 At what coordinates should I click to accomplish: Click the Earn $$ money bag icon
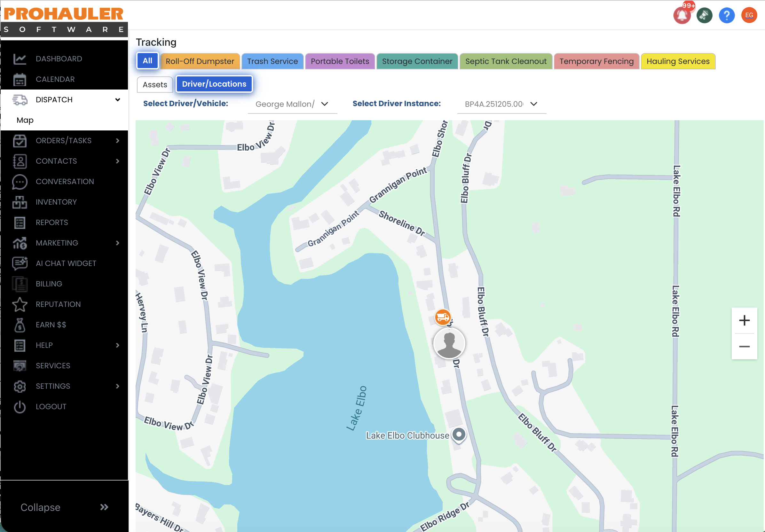coord(20,325)
